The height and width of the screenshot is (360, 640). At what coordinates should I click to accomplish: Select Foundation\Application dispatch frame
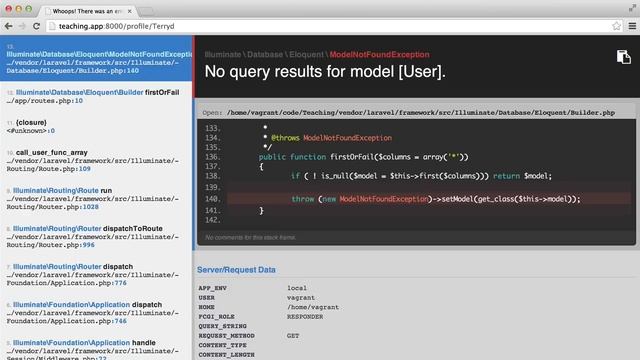[x=96, y=312]
